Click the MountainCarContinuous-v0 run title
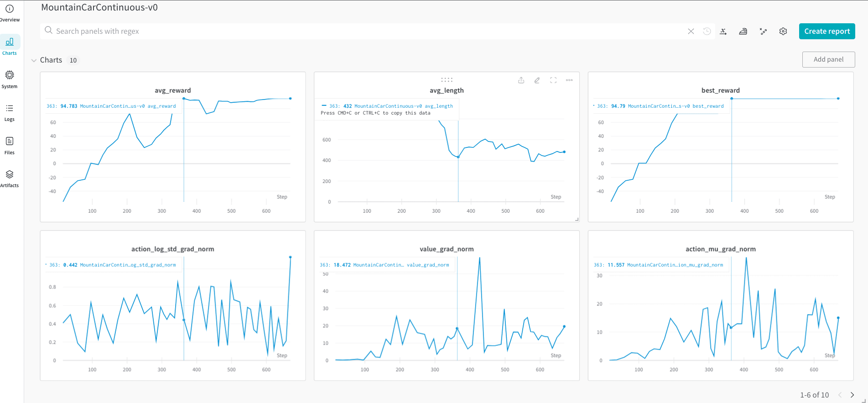Viewport: 868px width, 403px height. point(99,7)
